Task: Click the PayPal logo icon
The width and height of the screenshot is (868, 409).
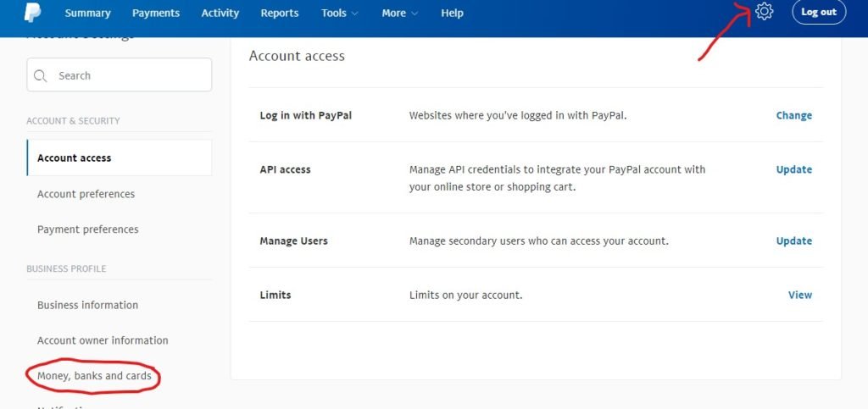Action: coord(33,12)
